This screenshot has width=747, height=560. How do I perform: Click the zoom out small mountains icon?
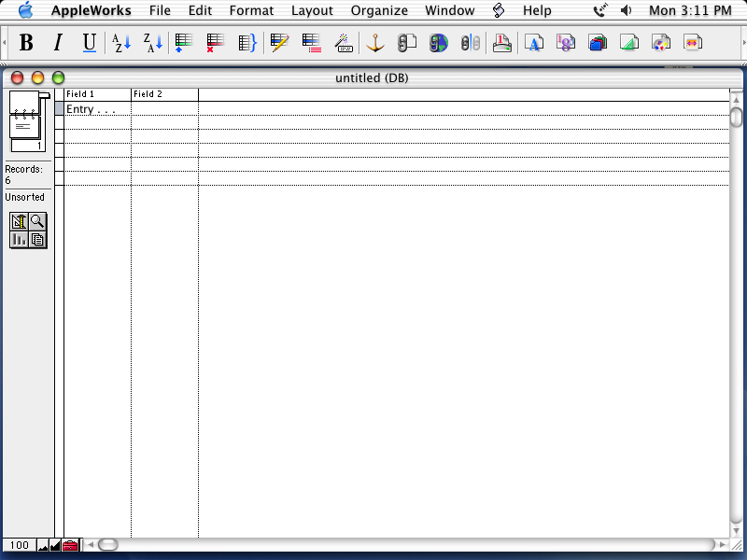coord(43,545)
